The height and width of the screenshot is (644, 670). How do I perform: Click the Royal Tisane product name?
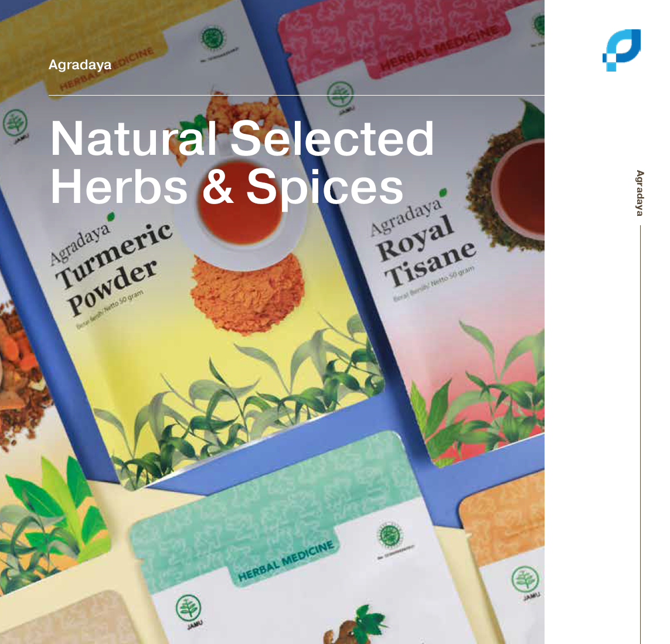click(x=426, y=252)
